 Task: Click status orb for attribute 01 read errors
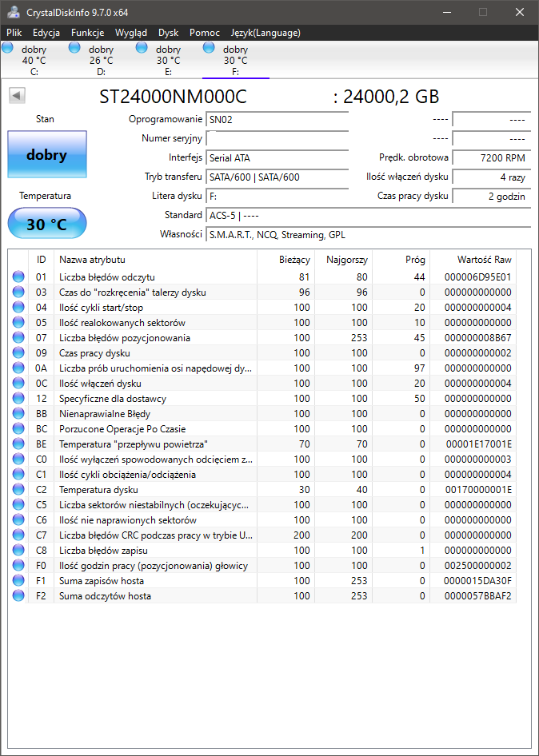click(x=18, y=277)
